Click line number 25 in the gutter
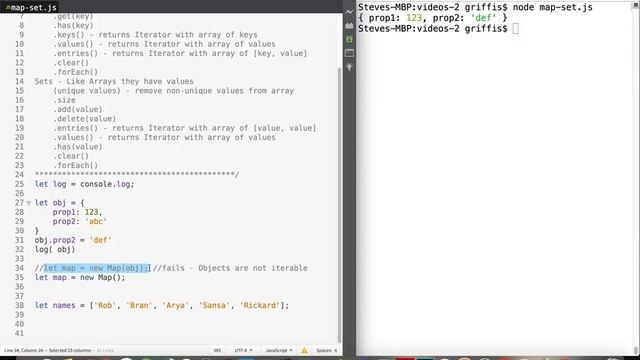640x360 pixels. [19, 184]
